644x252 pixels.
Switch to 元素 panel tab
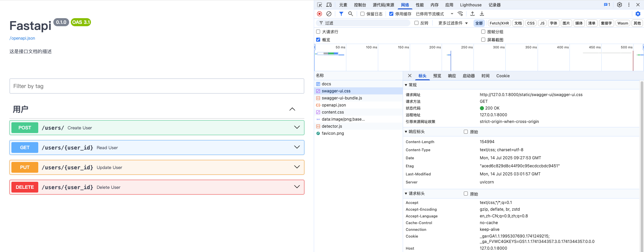[x=343, y=5]
